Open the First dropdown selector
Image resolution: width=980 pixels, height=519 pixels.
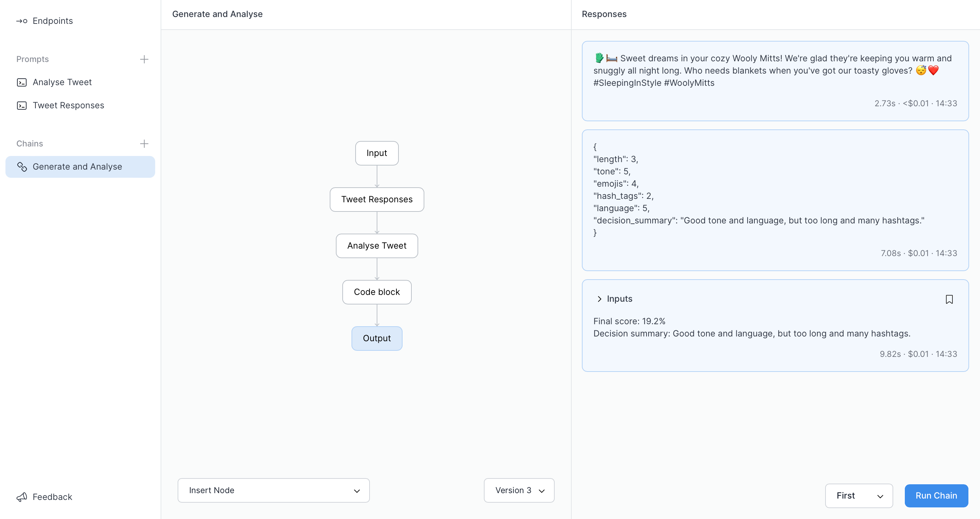(x=859, y=496)
